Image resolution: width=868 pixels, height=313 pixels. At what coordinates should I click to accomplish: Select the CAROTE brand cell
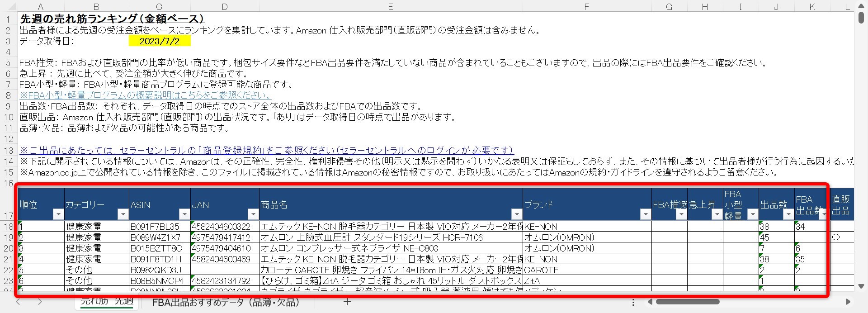coord(587,270)
